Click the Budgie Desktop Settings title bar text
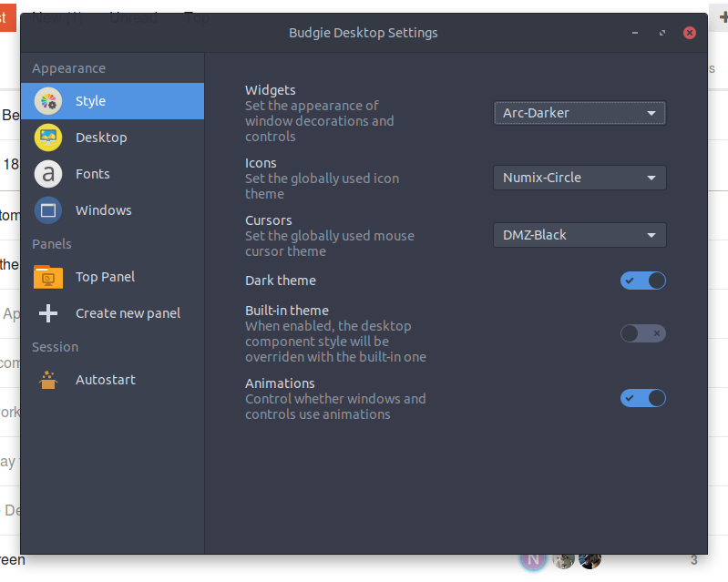728x582 pixels. click(363, 33)
